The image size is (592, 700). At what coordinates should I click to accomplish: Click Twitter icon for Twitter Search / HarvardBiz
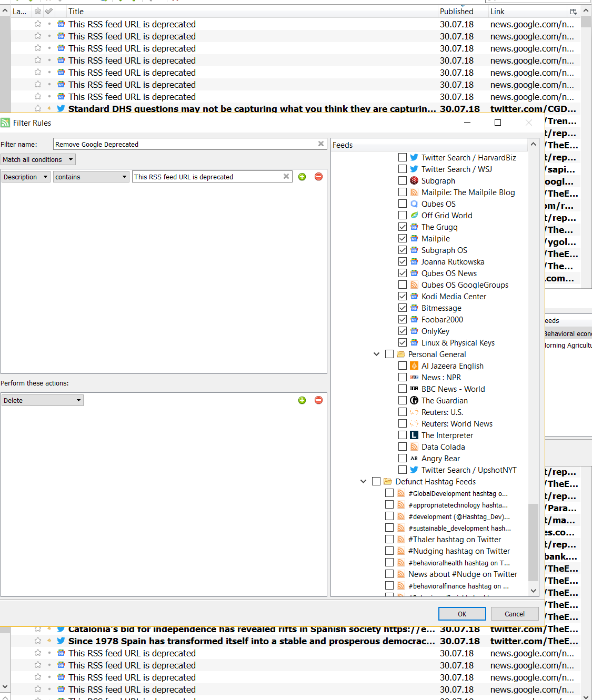tap(414, 157)
